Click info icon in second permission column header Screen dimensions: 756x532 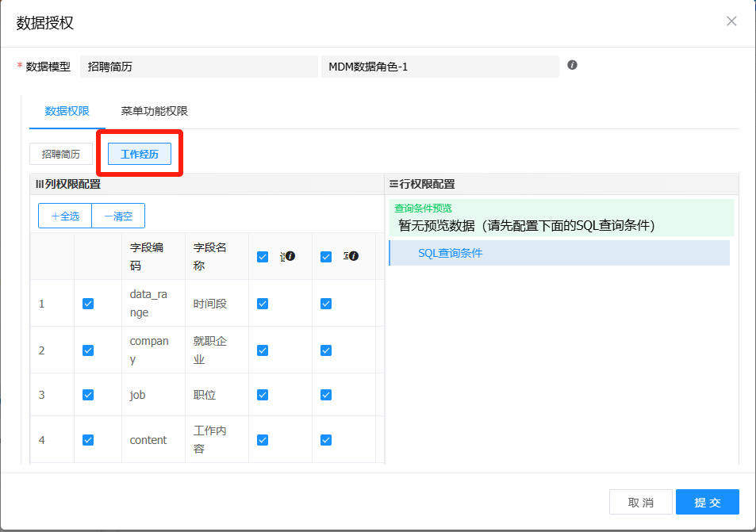pyautogui.click(x=354, y=256)
